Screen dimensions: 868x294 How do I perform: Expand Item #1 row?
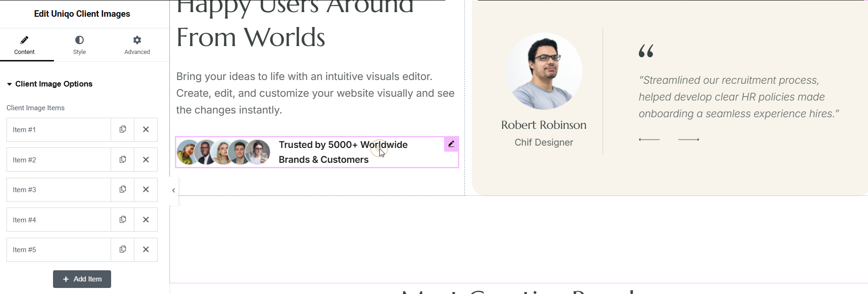click(x=58, y=130)
